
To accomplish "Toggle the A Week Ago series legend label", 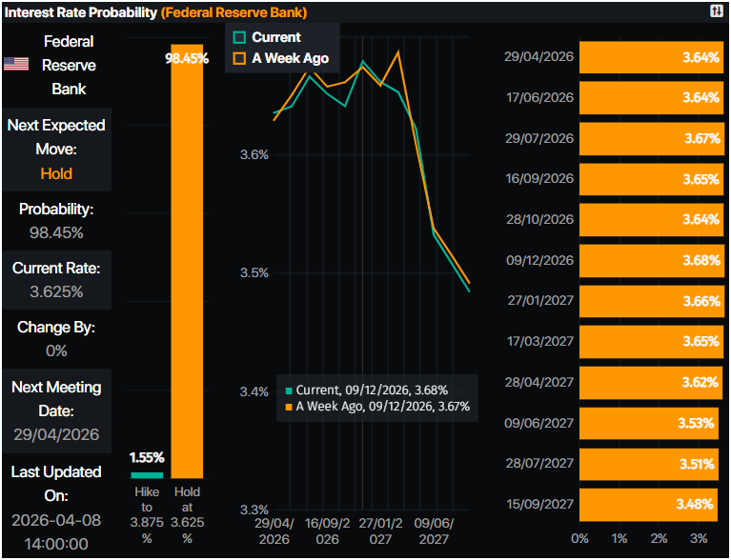I will [x=291, y=58].
